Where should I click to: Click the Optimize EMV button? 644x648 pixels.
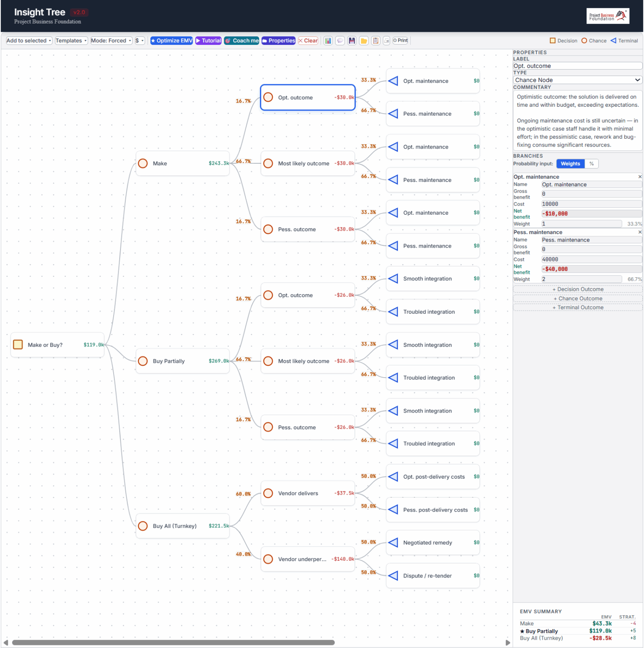point(171,41)
